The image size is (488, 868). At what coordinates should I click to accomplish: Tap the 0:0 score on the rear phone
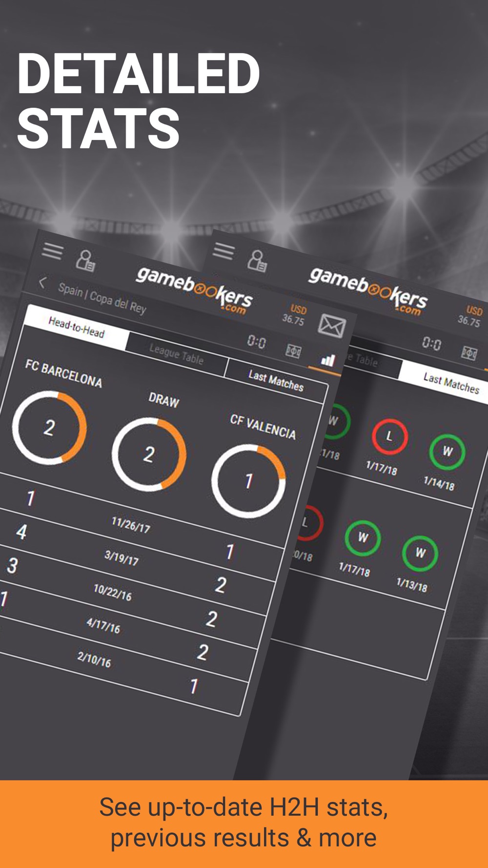coord(432,343)
